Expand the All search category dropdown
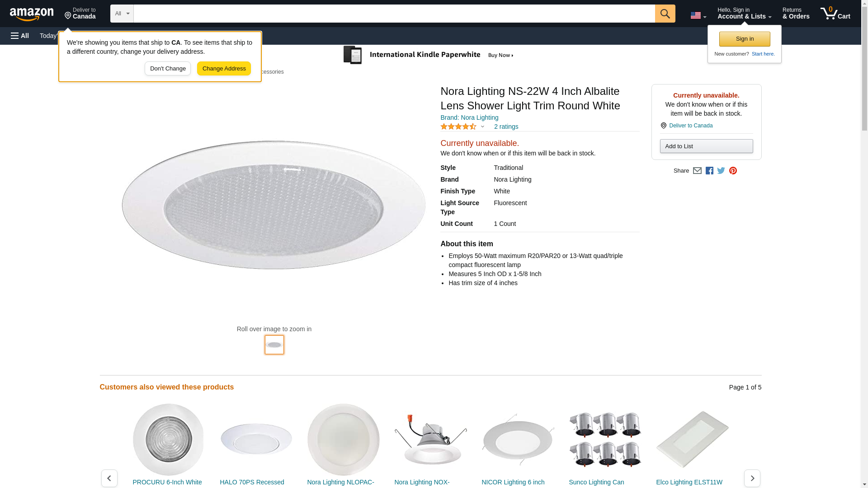This screenshot has height=488, width=868. (x=122, y=14)
